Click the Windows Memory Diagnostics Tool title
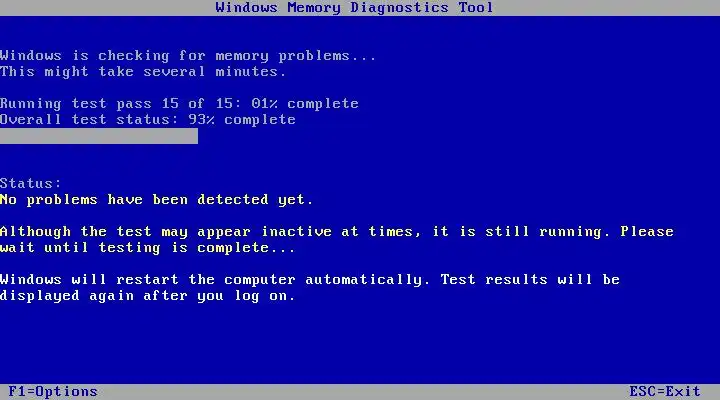Screen dimensions: 720x400 (x=354, y=8)
